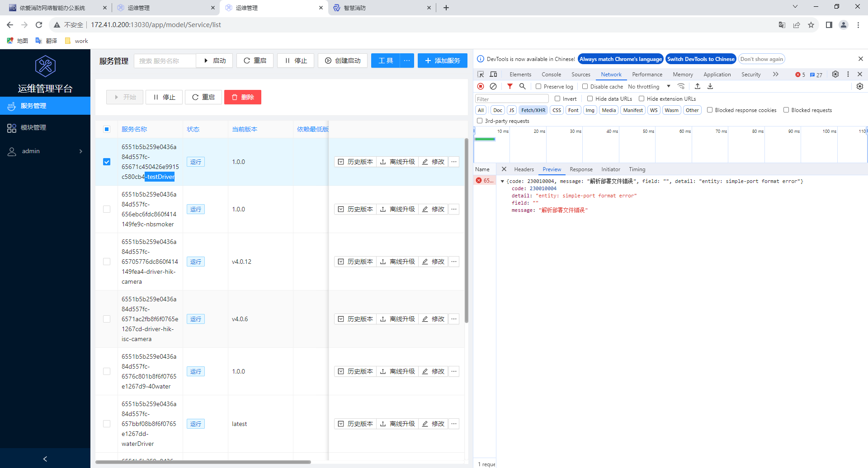Click the DevTools inspect element icon

coord(481,74)
